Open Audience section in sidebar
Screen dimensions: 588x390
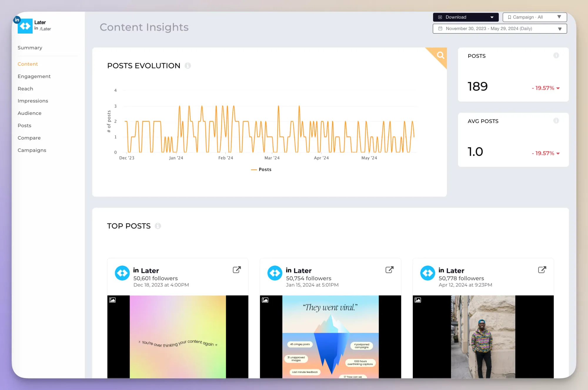point(29,113)
